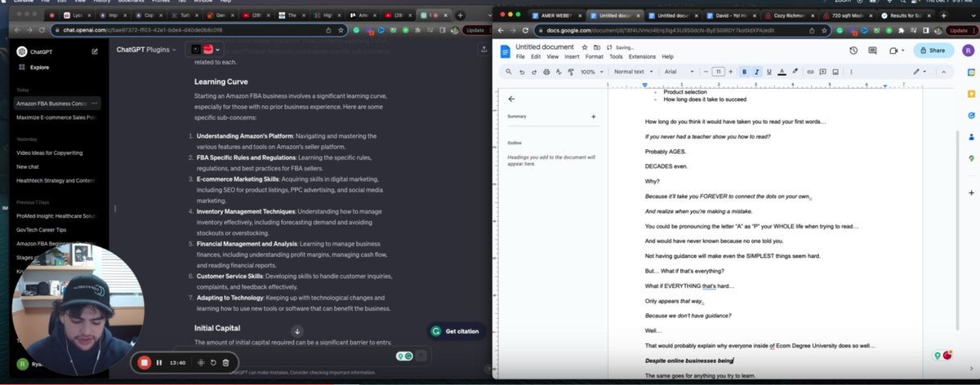The image size is (980, 385).
Task: Open the ChatGPT Explore page
Action: click(x=41, y=67)
